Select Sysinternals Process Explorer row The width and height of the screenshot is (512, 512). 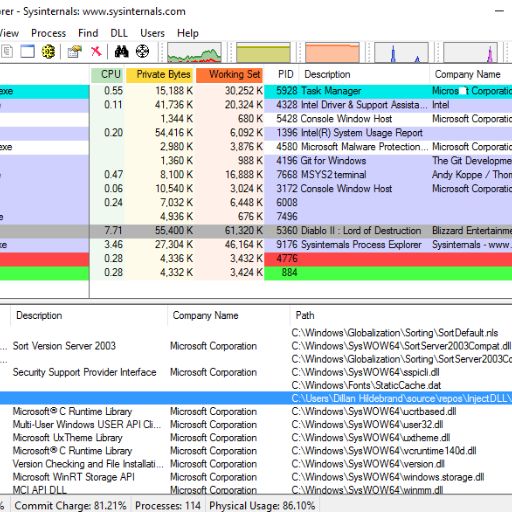(256, 245)
